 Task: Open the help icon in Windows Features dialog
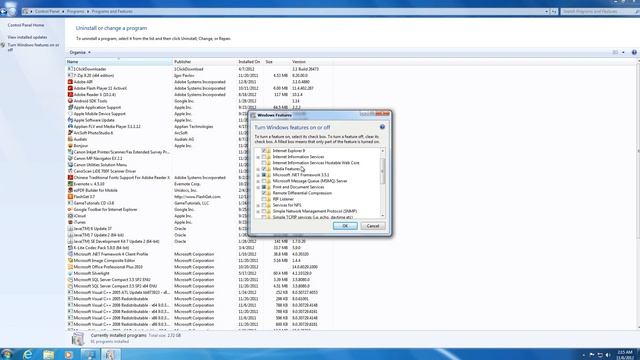pos(382,127)
